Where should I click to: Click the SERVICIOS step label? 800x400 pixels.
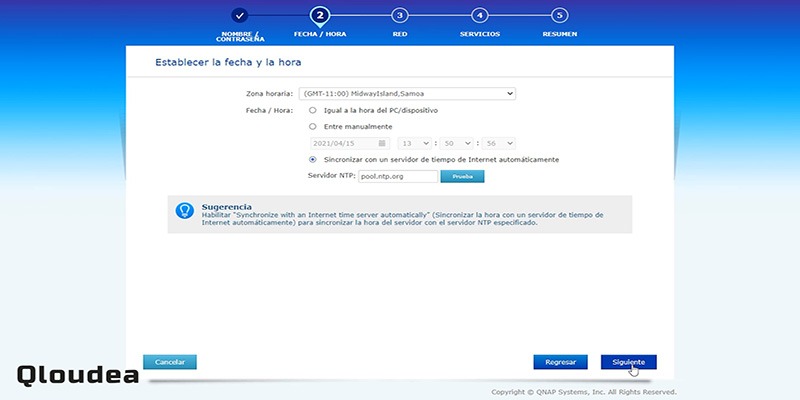pyautogui.click(x=480, y=34)
